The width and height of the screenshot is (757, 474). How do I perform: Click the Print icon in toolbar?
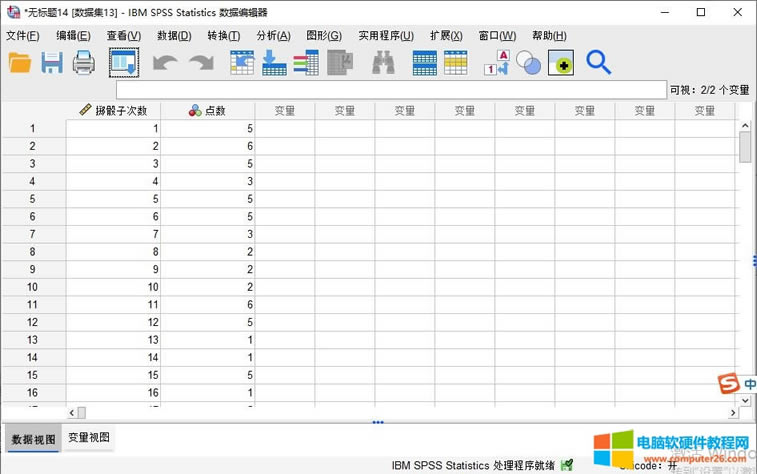click(x=84, y=63)
